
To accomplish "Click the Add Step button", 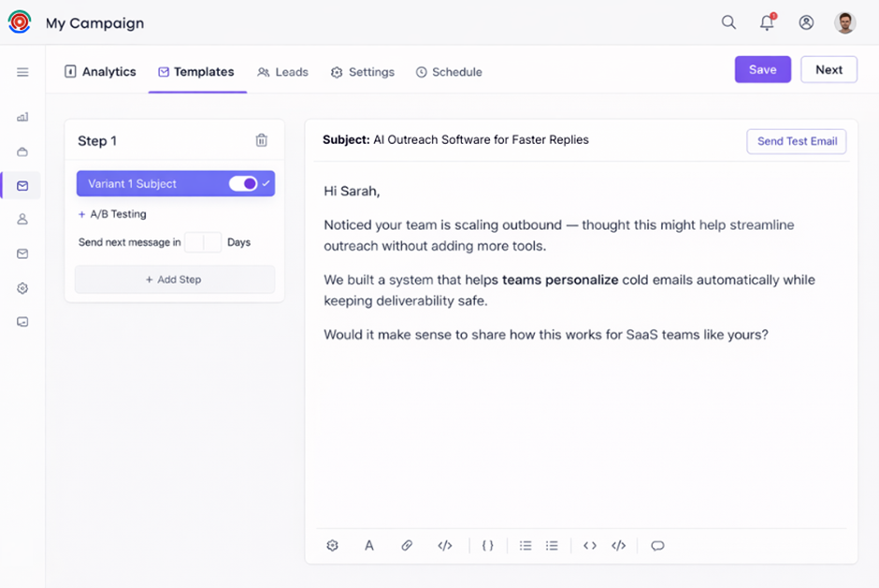I will 174,280.
